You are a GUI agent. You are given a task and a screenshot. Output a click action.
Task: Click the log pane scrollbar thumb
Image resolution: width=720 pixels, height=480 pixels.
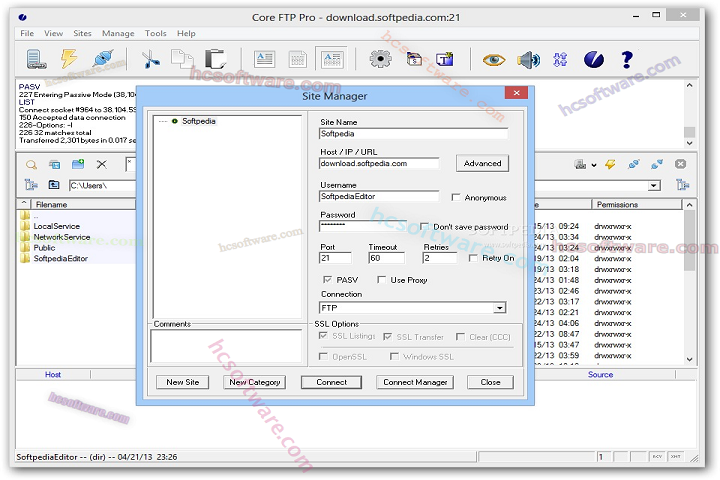point(689,132)
